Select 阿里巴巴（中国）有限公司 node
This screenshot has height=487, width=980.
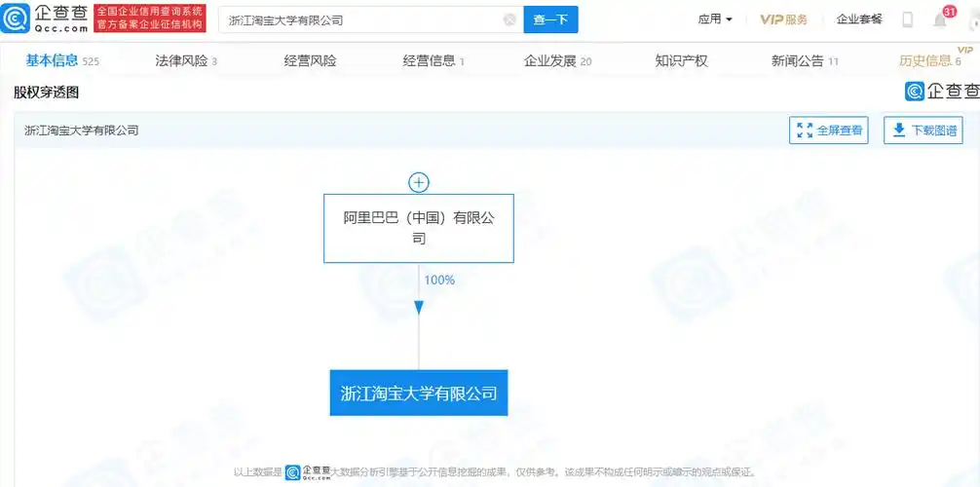click(x=419, y=228)
